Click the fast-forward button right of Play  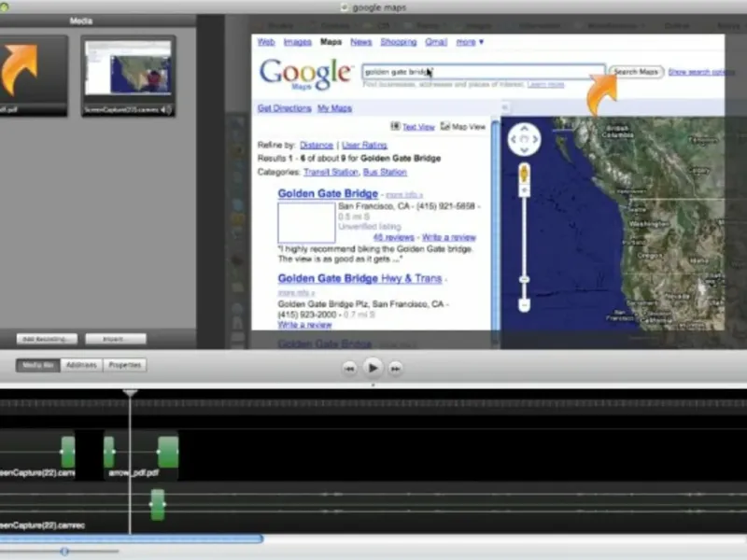click(x=395, y=369)
